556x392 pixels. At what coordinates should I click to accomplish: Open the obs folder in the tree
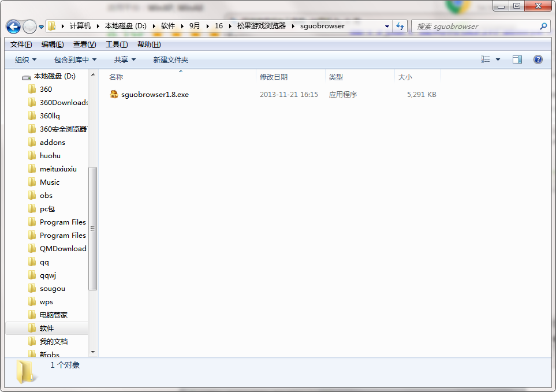click(46, 196)
